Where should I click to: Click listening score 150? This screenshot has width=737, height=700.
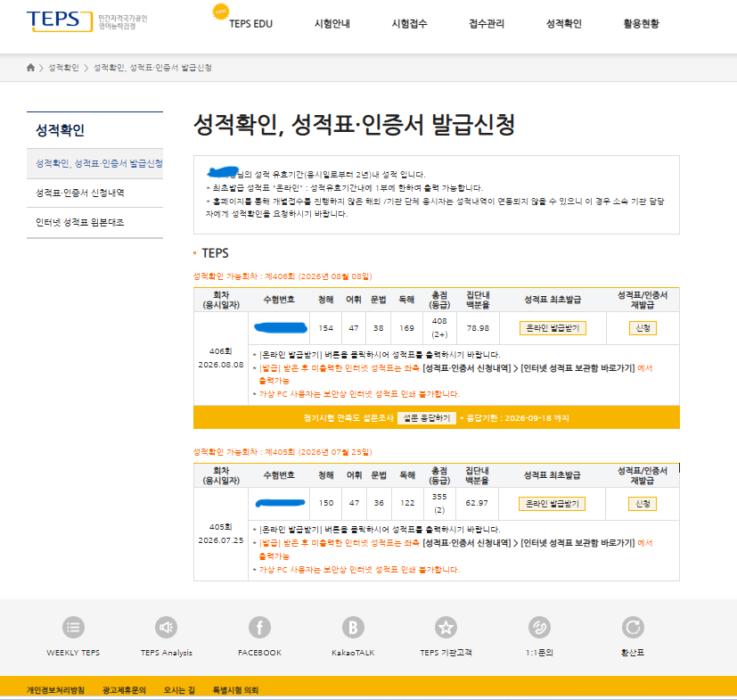326,503
